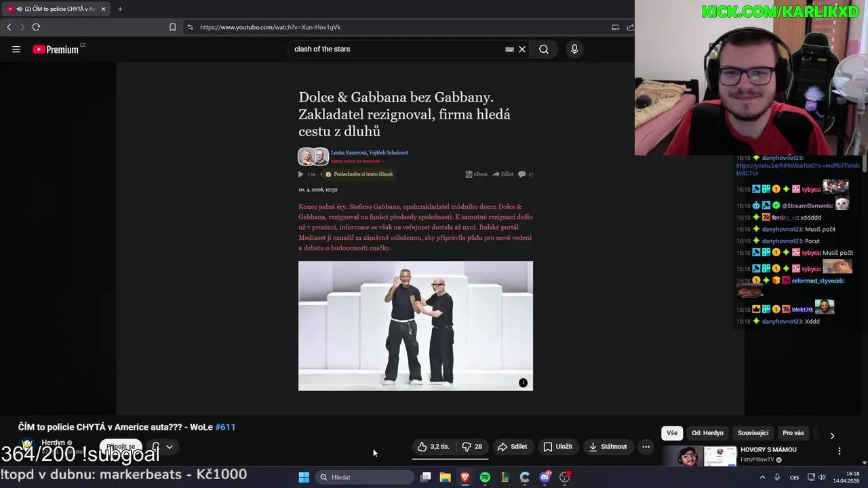Click the article comments bubble showing 17
Screen dimensions: 868x488
click(522, 174)
